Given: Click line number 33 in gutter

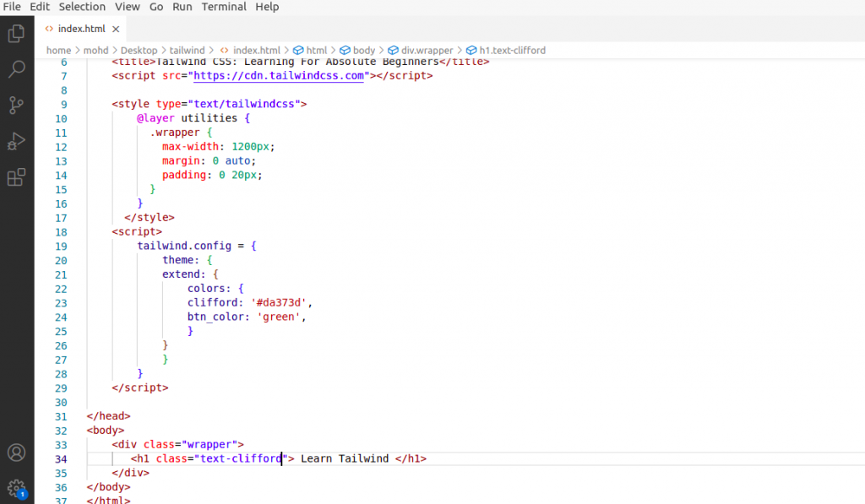Looking at the screenshot, I should 61,445.
